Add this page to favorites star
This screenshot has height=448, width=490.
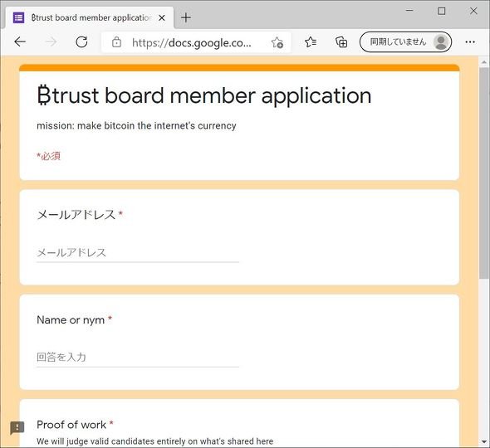coord(277,42)
